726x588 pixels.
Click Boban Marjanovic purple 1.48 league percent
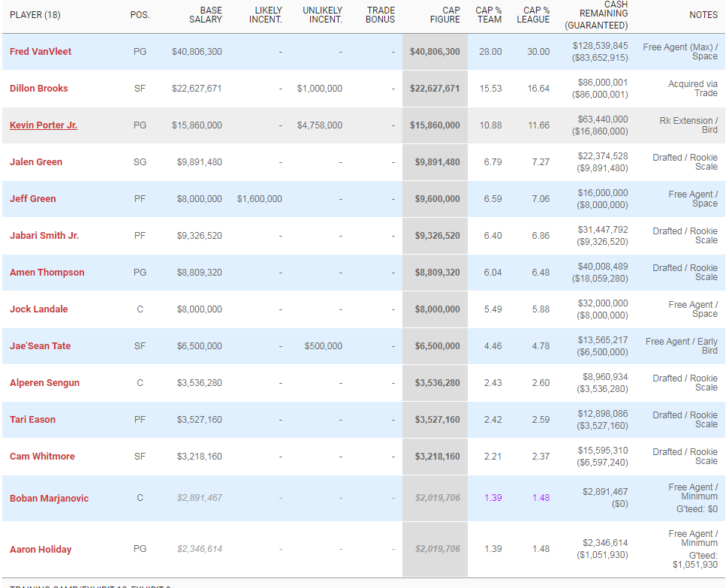pyautogui.click(x=541, y=498)
